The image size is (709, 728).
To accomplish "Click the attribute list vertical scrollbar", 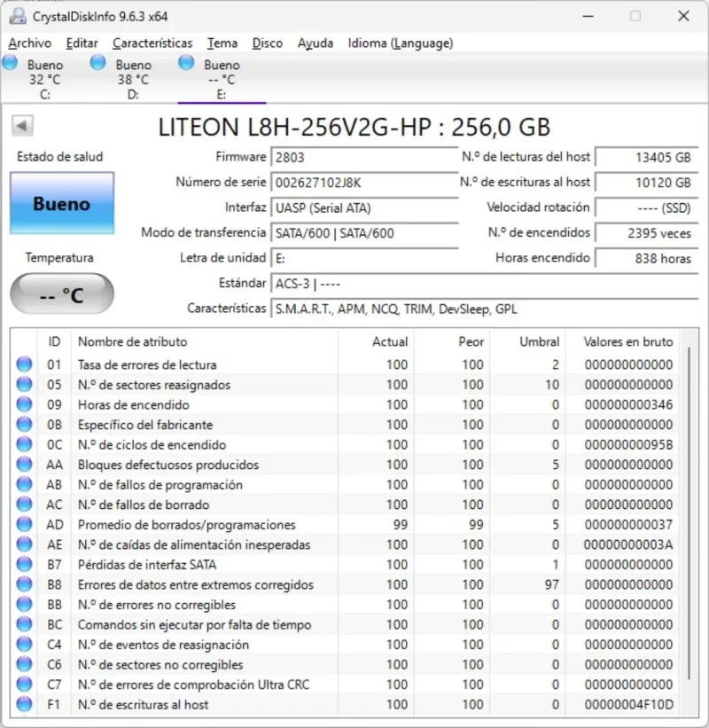I will click(689, 513).
